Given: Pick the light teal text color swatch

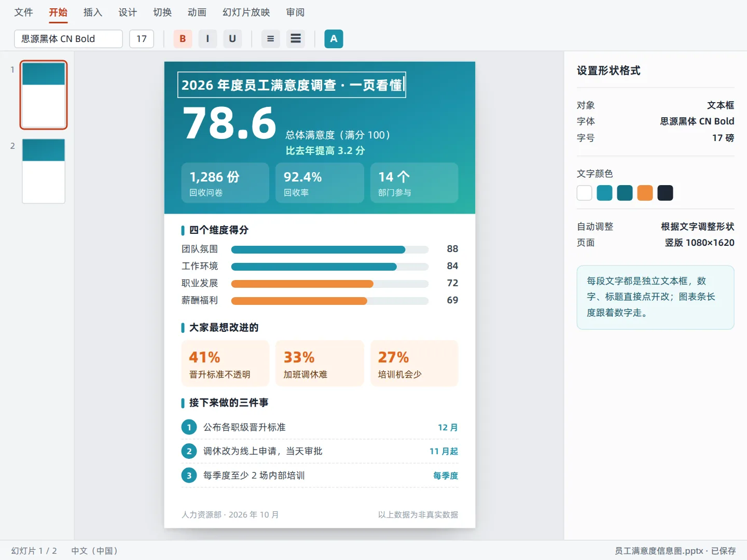Looking at the screenshot, I should (605, 193).
